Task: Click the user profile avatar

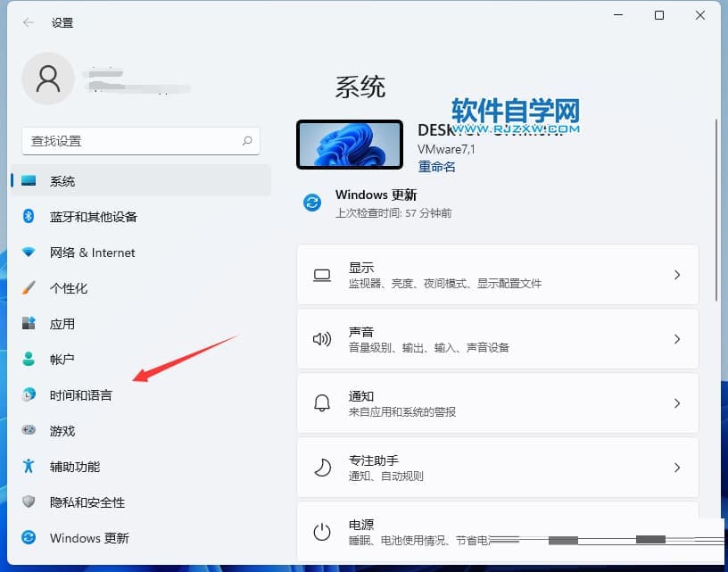Action: coord(47,79)
